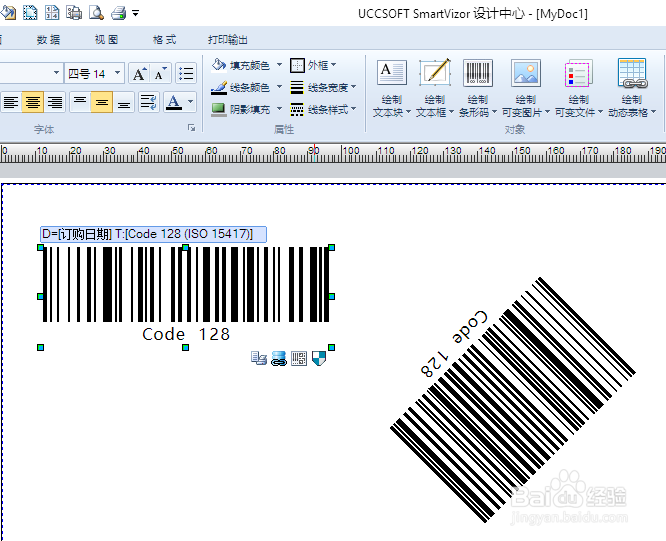Click the print preview magnifier icon
Screen dimensions: 666x541
pyautogui.click(x=96, y=13)
